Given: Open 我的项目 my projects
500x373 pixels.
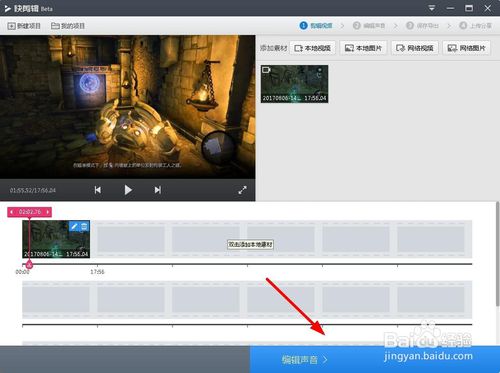Looking at the screenshot, I should [68, 26].
